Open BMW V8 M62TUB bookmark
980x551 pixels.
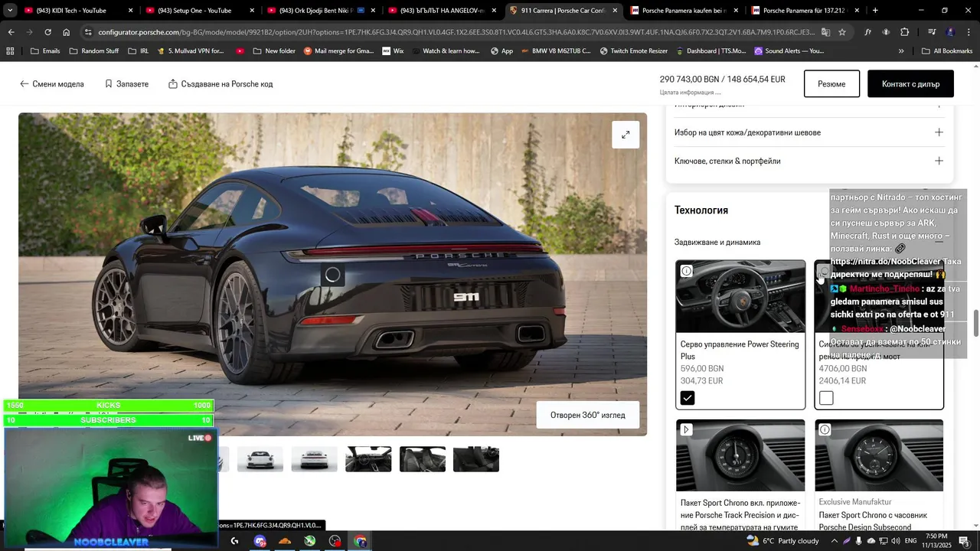(x=557, y=51)
